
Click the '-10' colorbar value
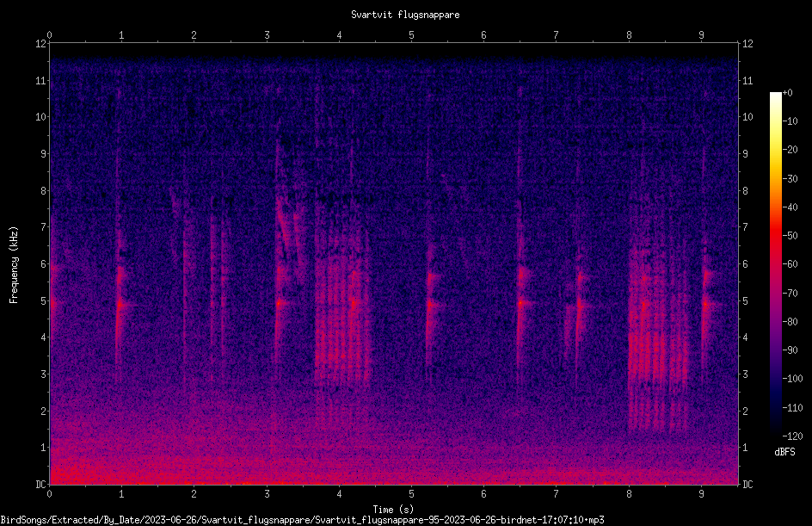click(790, 121)
